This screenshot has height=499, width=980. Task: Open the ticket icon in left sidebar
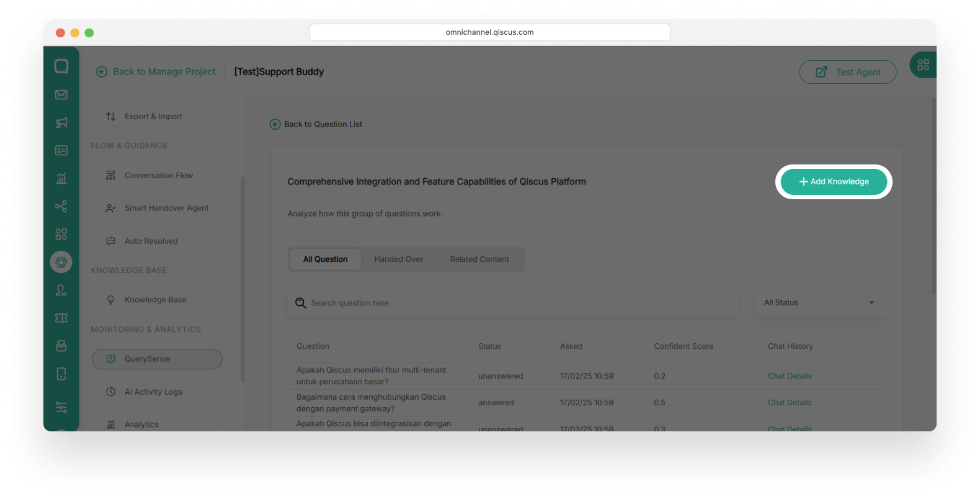61,318
